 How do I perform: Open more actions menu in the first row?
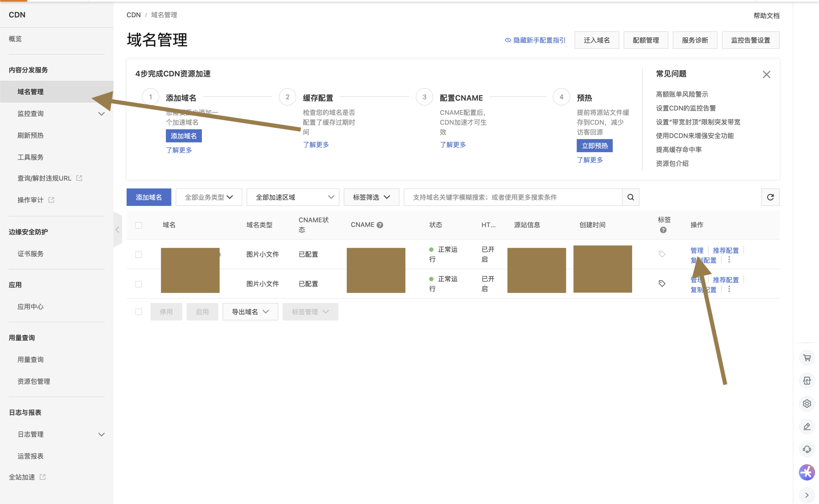(x=729, y=260)
